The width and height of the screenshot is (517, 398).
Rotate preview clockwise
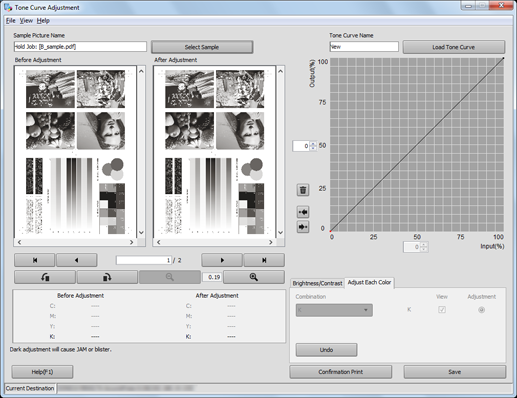(107, 277)
